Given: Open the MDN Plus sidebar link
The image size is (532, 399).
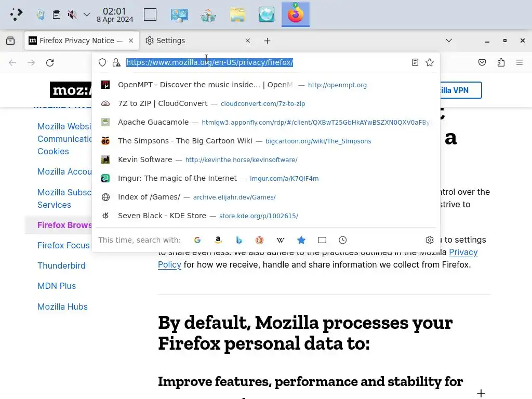Looking at the screenshot, I should (x=57, y=286).
